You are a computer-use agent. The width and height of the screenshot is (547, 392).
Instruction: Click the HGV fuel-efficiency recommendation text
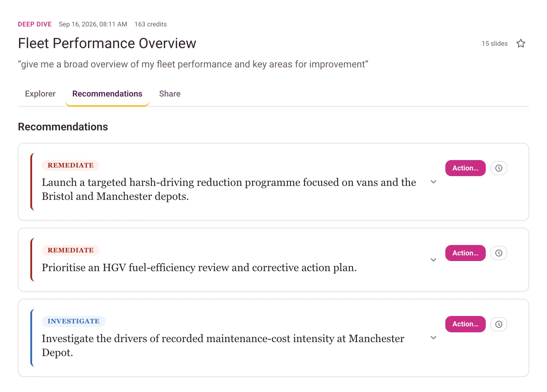pyautogui.click(x=199, y=268)
